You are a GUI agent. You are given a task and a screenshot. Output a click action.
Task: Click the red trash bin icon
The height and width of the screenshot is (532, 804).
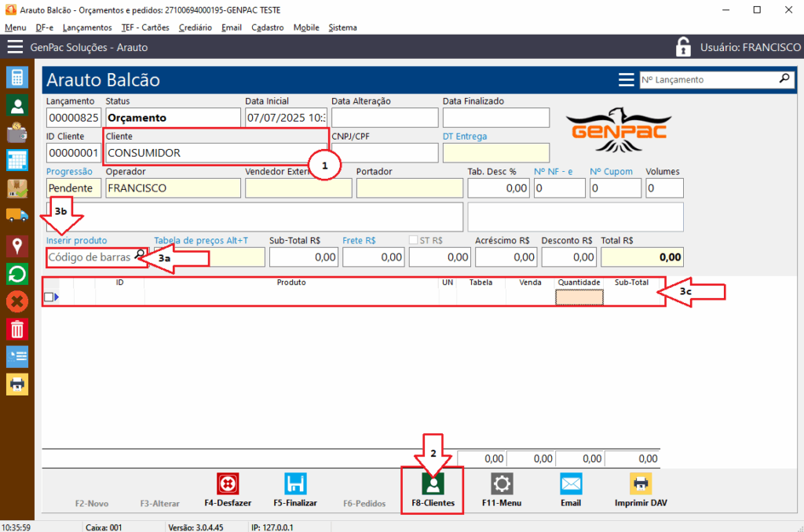coord(17,329)
